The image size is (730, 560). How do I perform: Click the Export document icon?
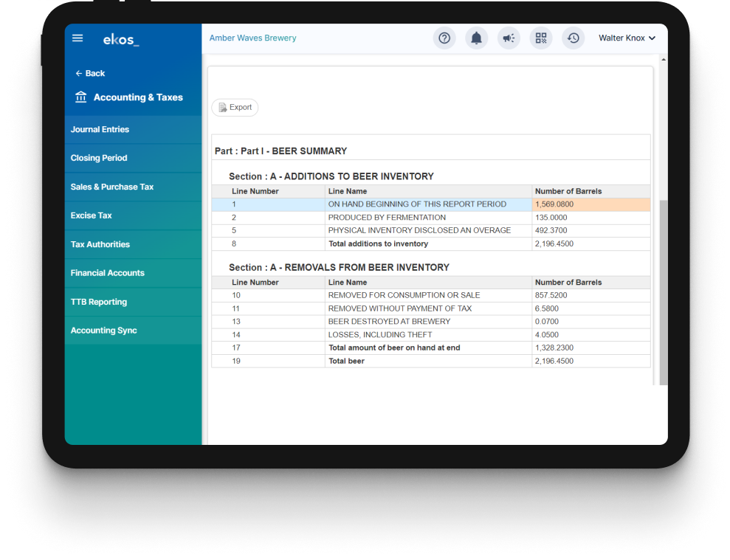(222, 108)
